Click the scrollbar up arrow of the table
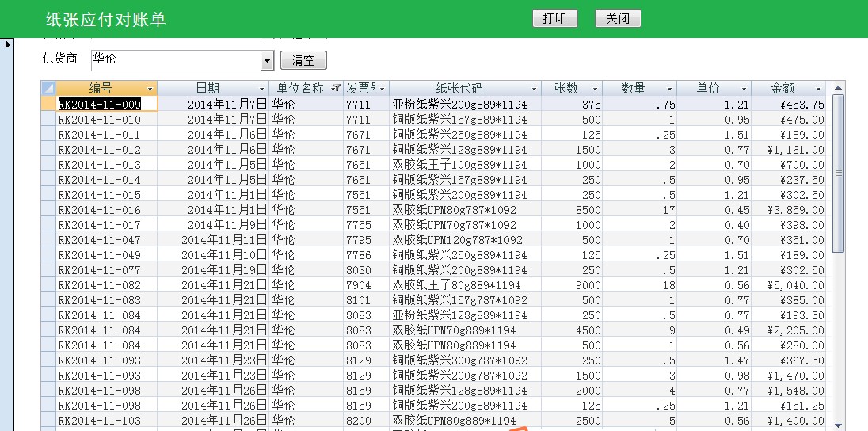The height and width of the screenshot is (431, 868). click(x=838, y=87)
